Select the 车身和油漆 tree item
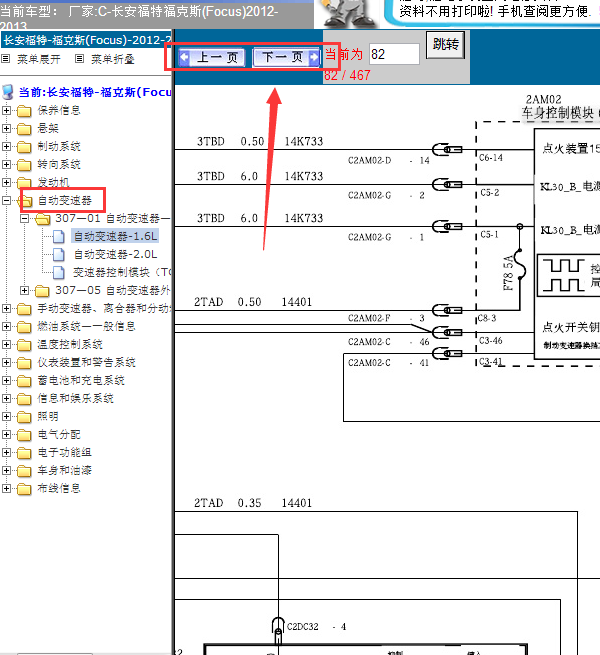 pos(64,470)
